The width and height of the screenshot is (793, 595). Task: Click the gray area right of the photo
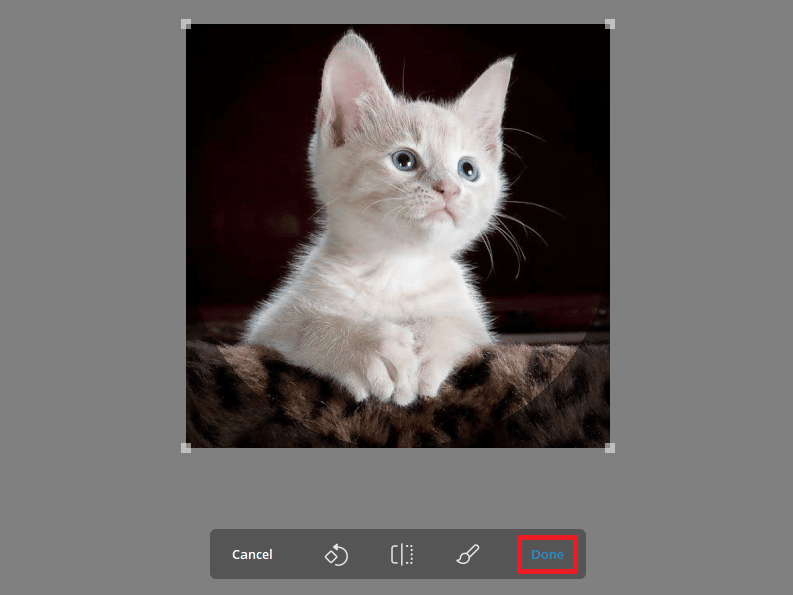[x=700, y=250]
